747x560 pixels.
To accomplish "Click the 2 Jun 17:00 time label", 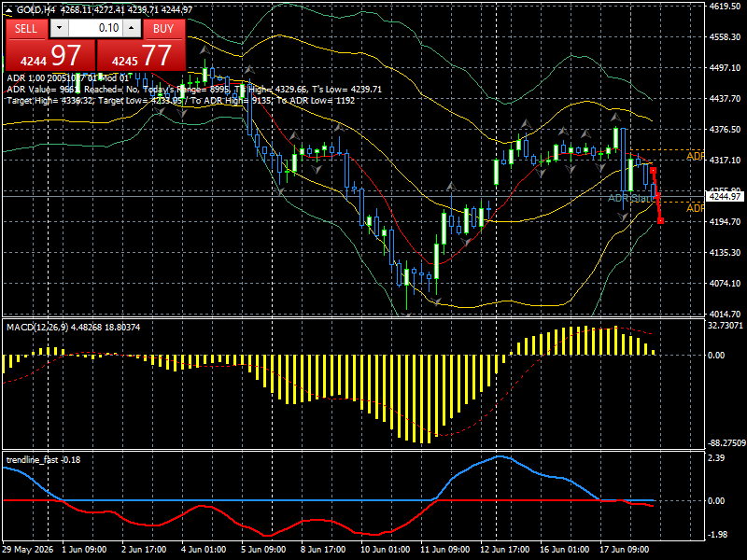I will point(144,549).
